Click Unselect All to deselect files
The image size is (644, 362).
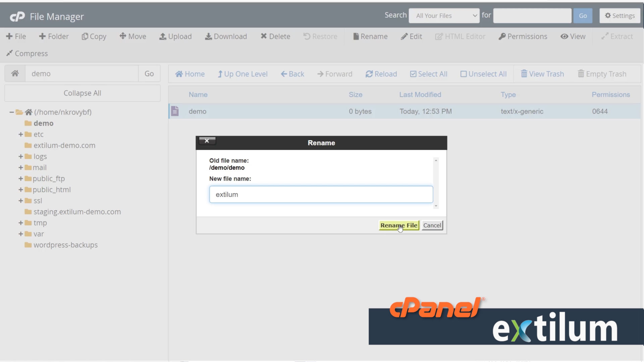pos(483,74)
